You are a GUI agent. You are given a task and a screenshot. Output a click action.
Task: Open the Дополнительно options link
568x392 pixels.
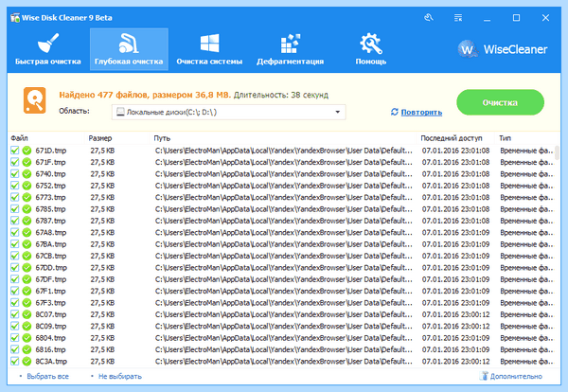point(516,377)
